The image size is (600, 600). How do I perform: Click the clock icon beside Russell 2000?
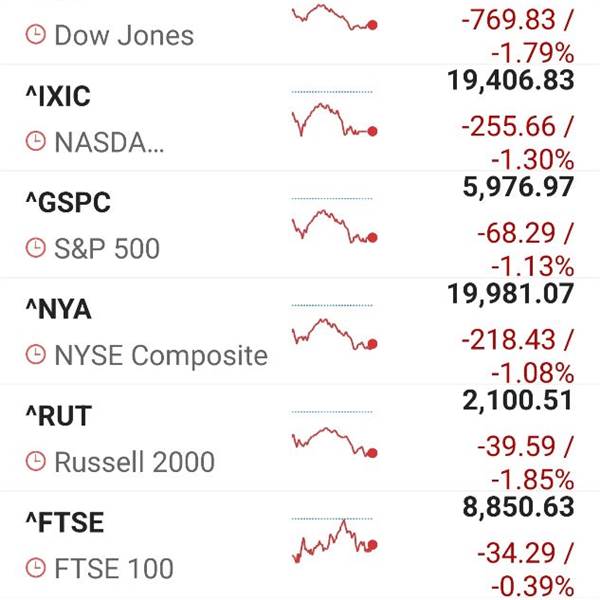click(36, 461)
